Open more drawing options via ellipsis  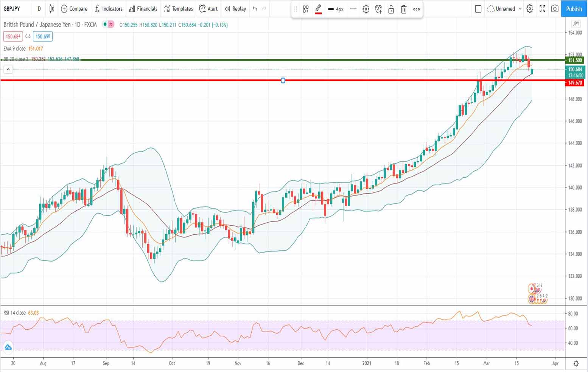pos(416,9)
